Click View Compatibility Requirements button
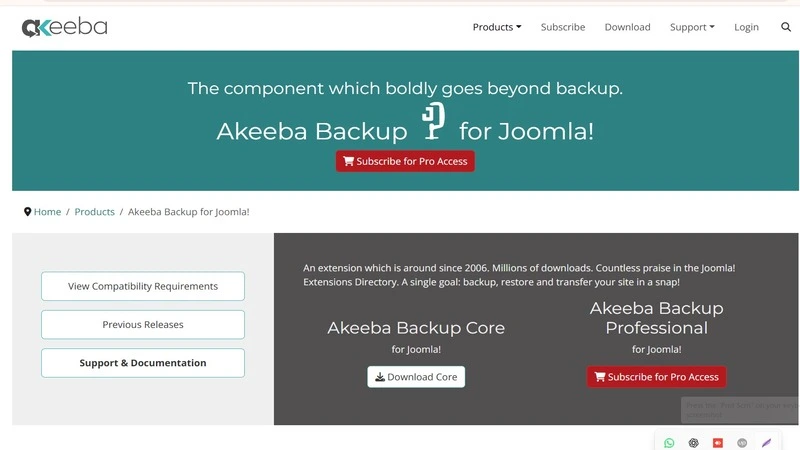Viewport: 800px width, 450px height. [143, 286]
